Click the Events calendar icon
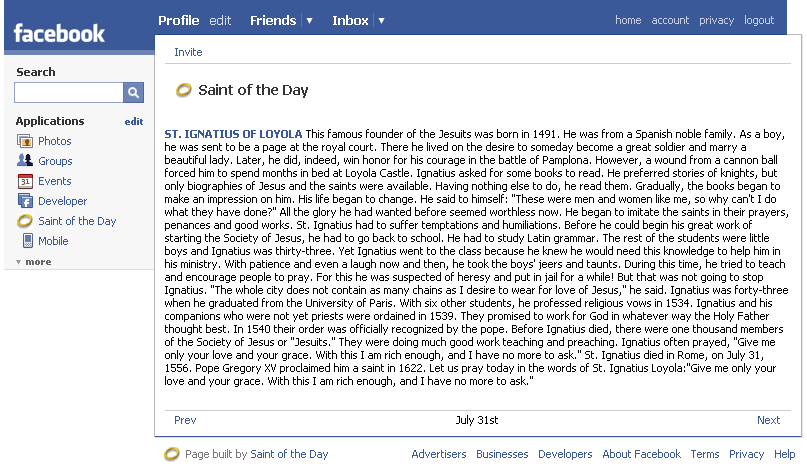The height and width of the screenshot is (470, 807). [26, 181]
